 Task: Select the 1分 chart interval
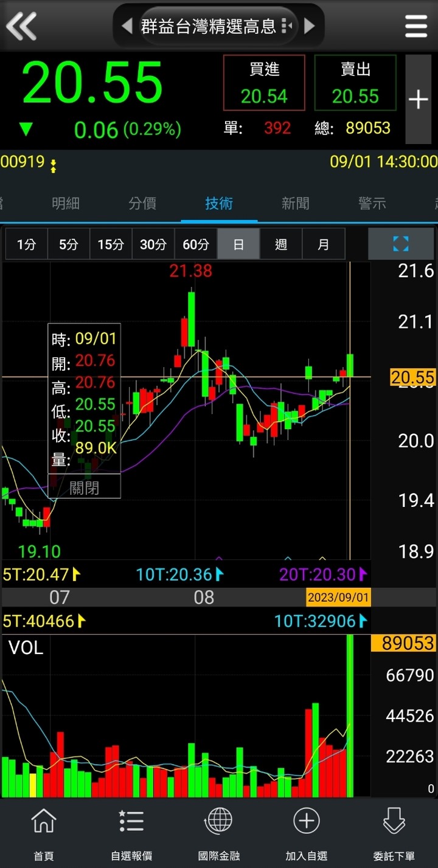pyautogui.click(x=26, y=244)
